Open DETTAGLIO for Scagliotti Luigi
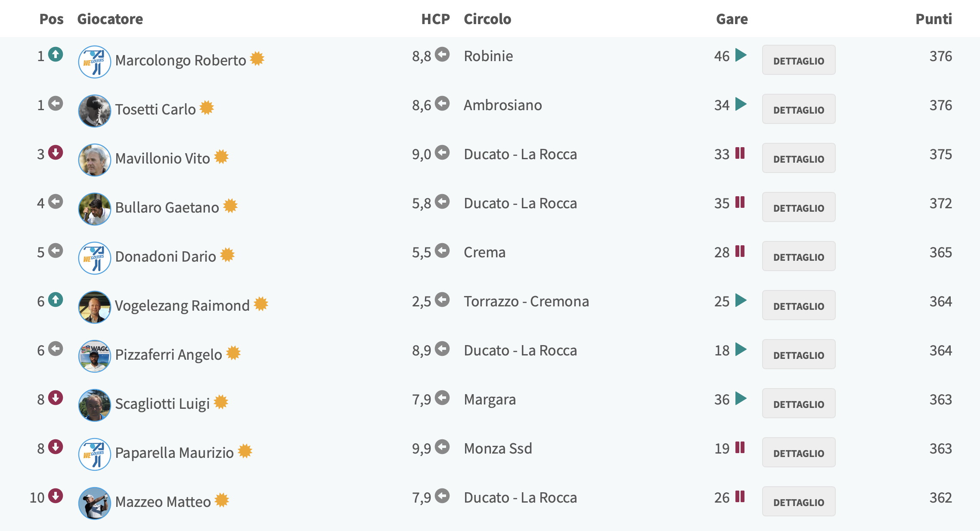Image resolution: width=980 pixels, height=531 pixels. point(798,404)
